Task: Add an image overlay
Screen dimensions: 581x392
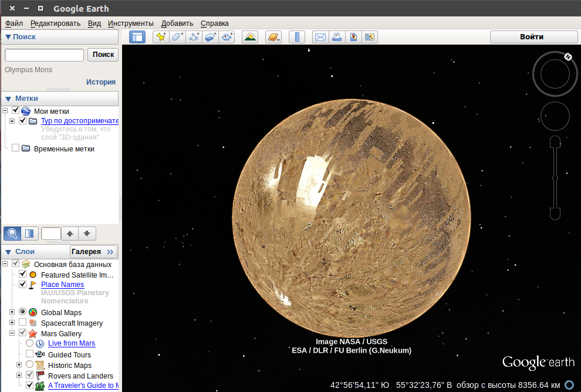Action: pyautogui.click(x=210, y=37)
